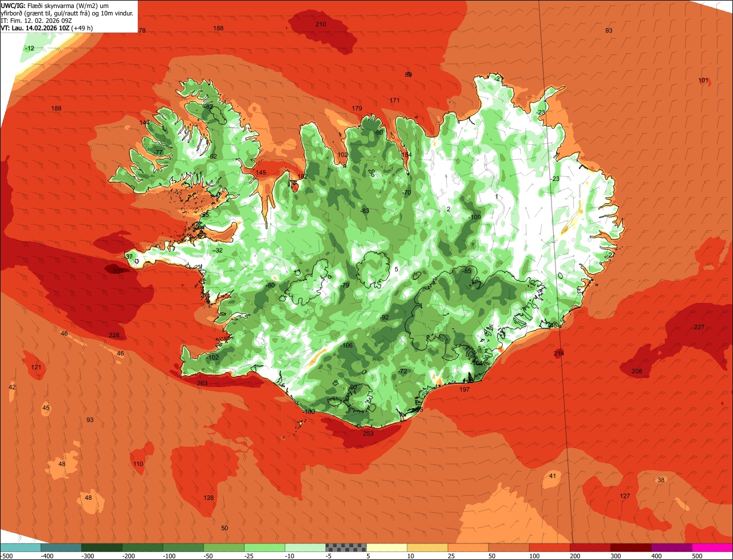Screen dimensions: 733x560
Task: Select the 253 value off the south coast
Action: click(368, 433)
